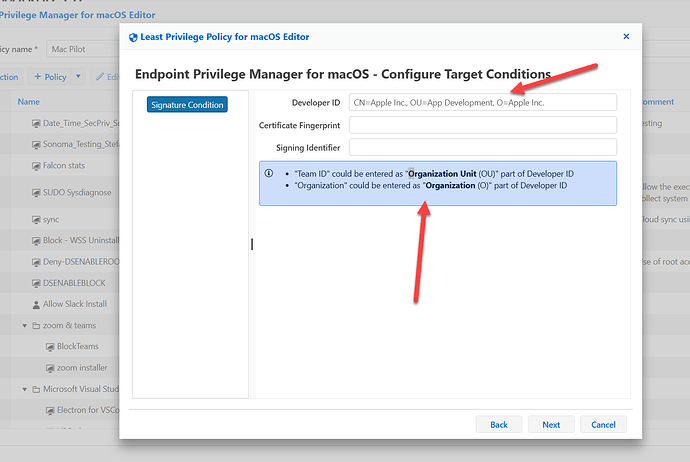Select the Signature Condition tab
The height and width of the screenshot is (462, 690).
point(187,105)
